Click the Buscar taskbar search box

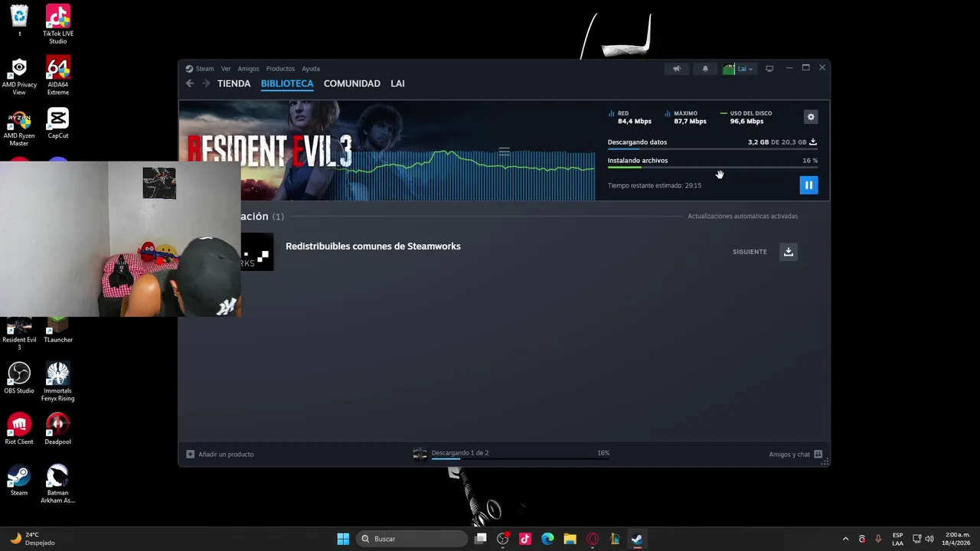412,539
